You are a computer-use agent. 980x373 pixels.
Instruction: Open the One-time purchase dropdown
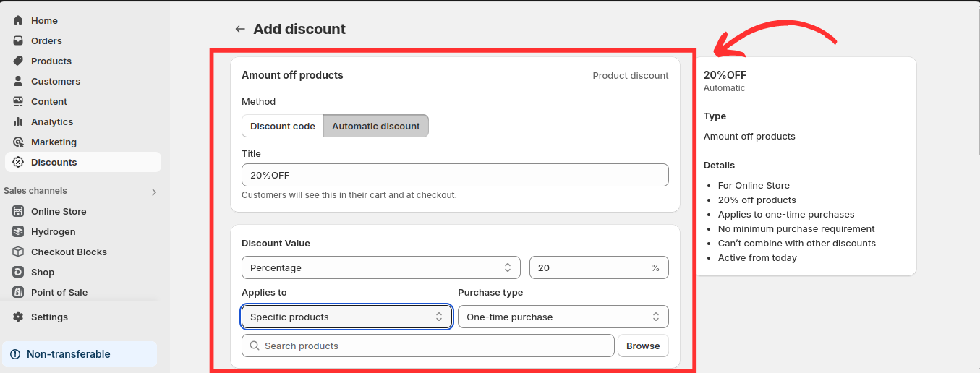click(563, 317)
